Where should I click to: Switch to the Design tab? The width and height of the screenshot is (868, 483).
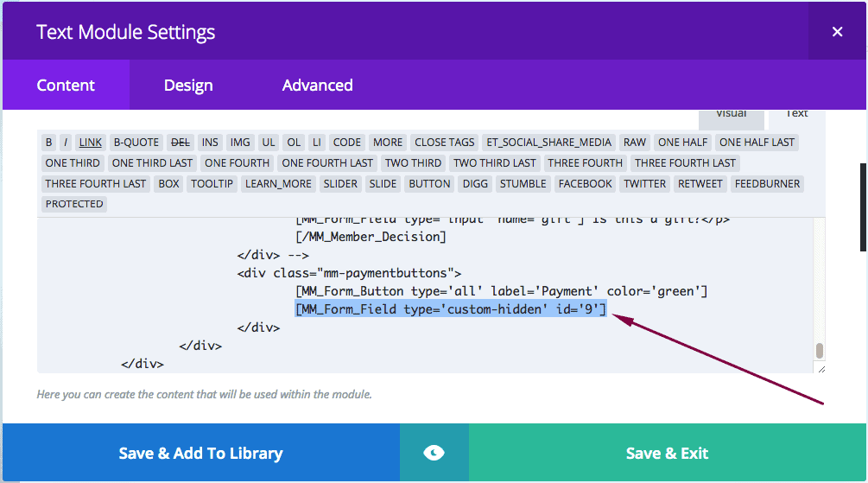[x=188, y=86]
